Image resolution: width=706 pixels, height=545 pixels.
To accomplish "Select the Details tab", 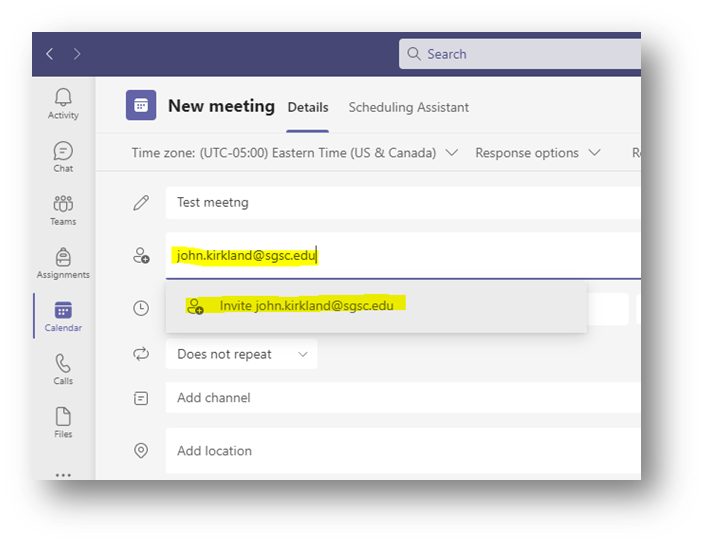I will pyautogui.click(x=307, y=107).
